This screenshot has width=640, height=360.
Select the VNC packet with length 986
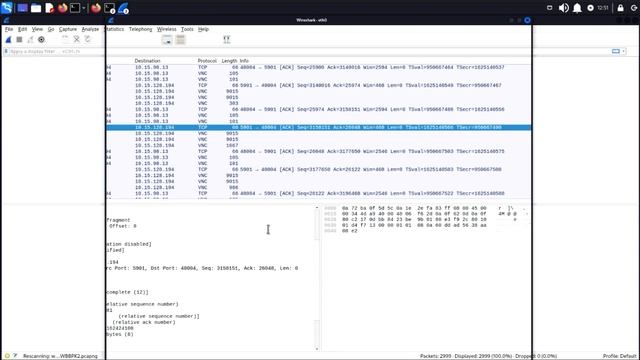[318, 187]
